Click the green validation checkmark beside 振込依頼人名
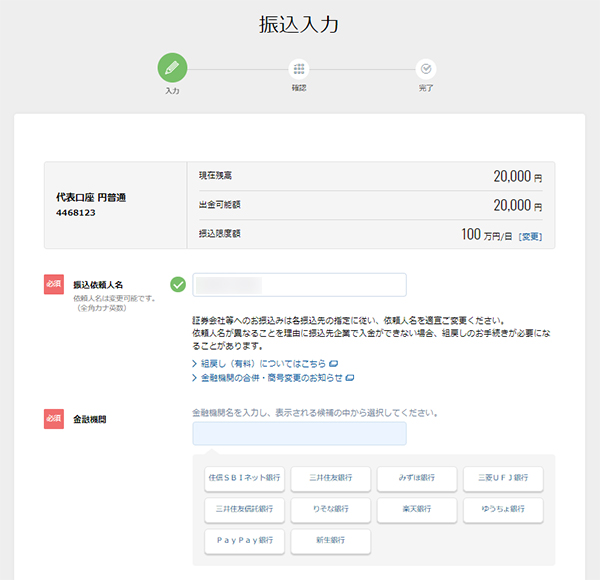This screenshot has height=580, width=600. [178, 285]
